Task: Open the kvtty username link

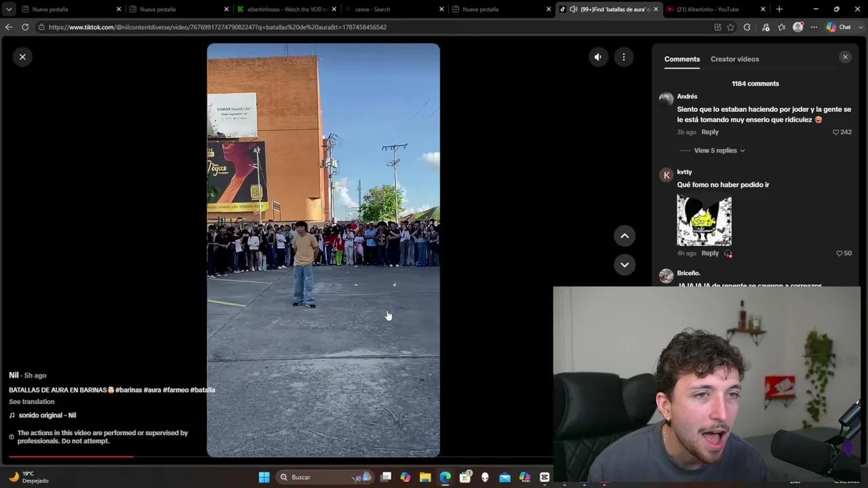Action: pyautogui.click(x=684, y=172)
